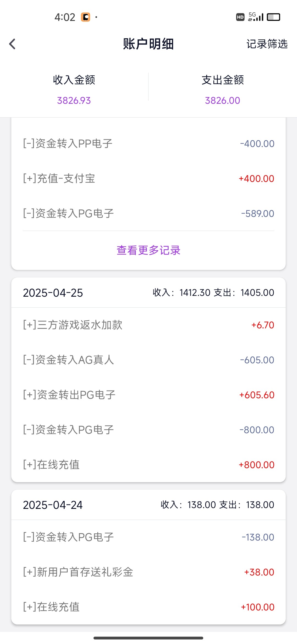Open the 资金转入PP电子 -400.00 record
Screen dimensions: 297x644
[x=148, y=143]
